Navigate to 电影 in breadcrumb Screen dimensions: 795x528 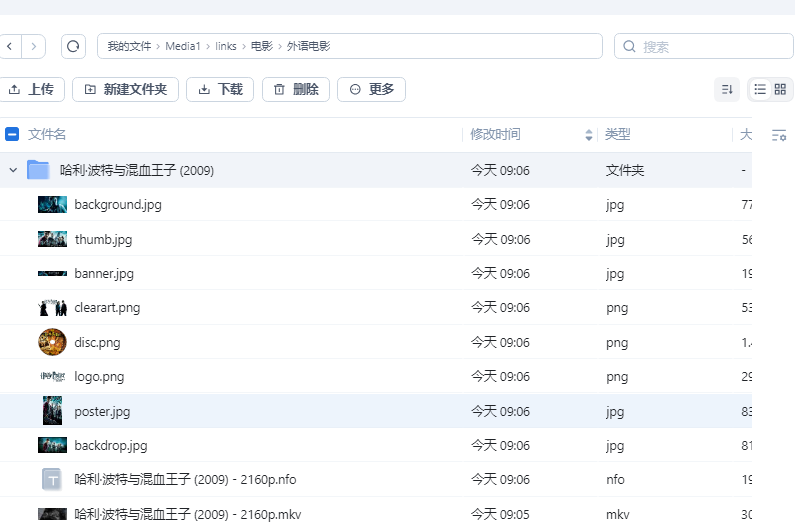pos(262,46)
